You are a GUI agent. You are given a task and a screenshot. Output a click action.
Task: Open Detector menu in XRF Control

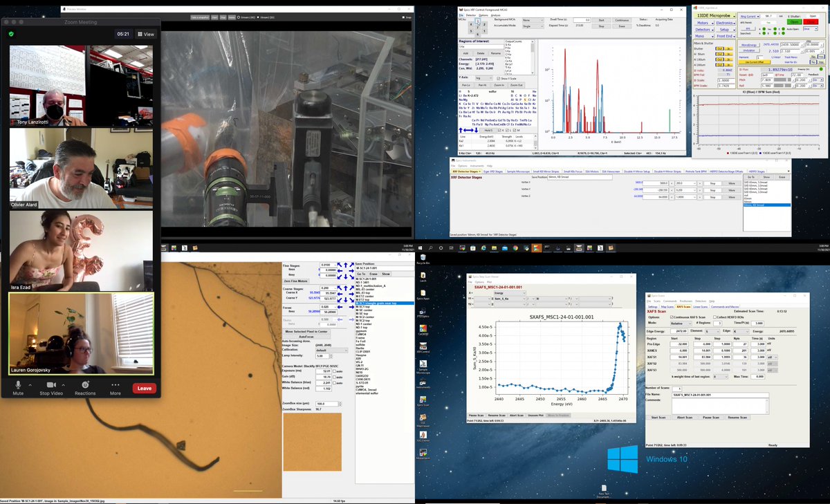(x=471, y=15)
